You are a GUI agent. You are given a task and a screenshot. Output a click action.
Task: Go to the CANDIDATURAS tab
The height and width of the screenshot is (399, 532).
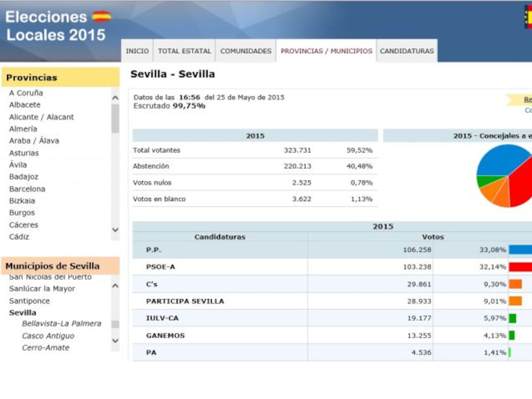[407, 51]
